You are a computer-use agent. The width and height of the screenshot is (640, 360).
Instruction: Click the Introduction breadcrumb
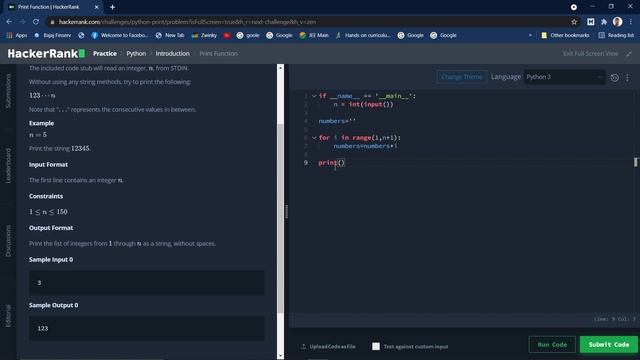[173, 53]
